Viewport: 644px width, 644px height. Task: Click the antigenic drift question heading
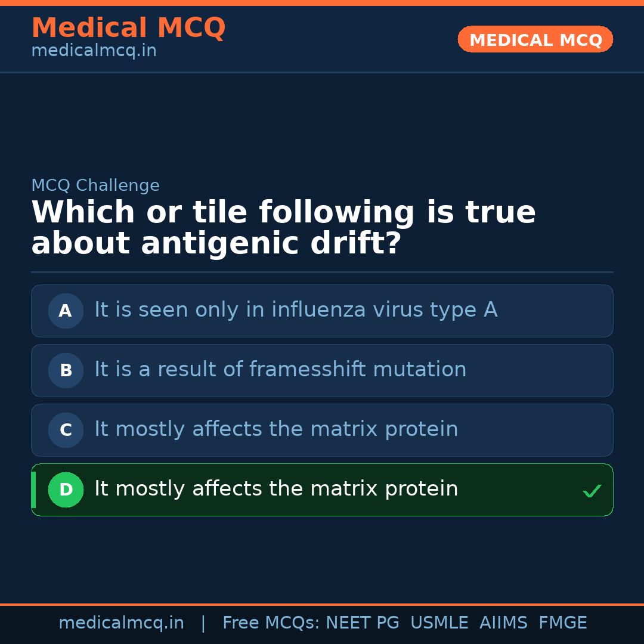(x=283, y=228)
